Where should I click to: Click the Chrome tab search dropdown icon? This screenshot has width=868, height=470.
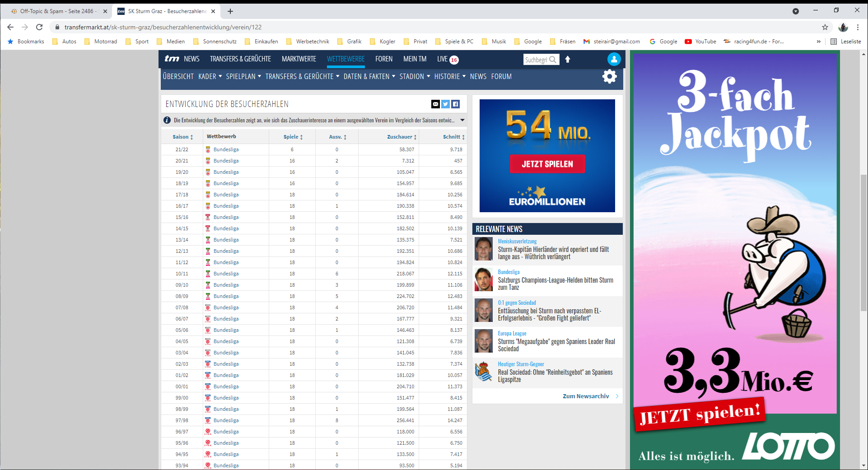796,11
